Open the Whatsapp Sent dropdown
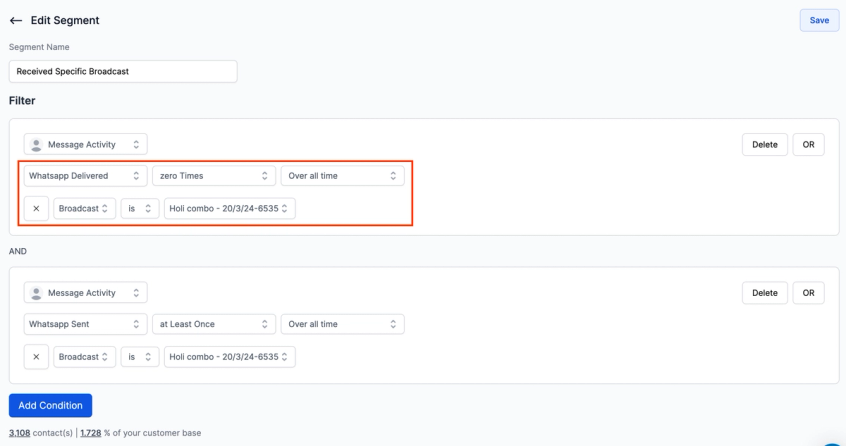 coord(85,324)
